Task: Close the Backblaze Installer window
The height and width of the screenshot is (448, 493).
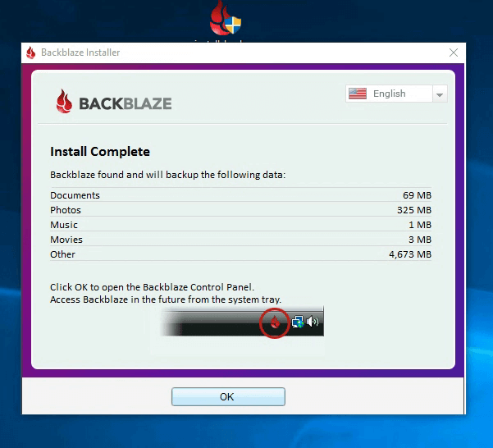Action: tap(454, 53)
